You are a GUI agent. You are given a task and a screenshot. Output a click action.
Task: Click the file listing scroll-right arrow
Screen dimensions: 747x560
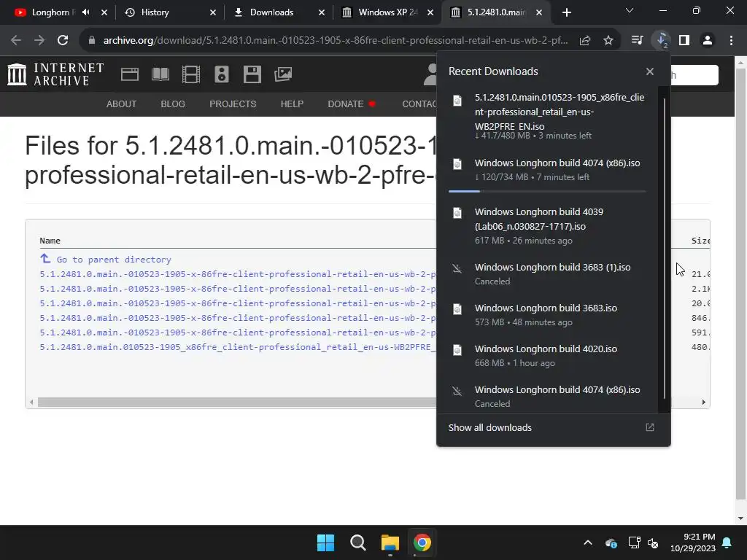704,402
